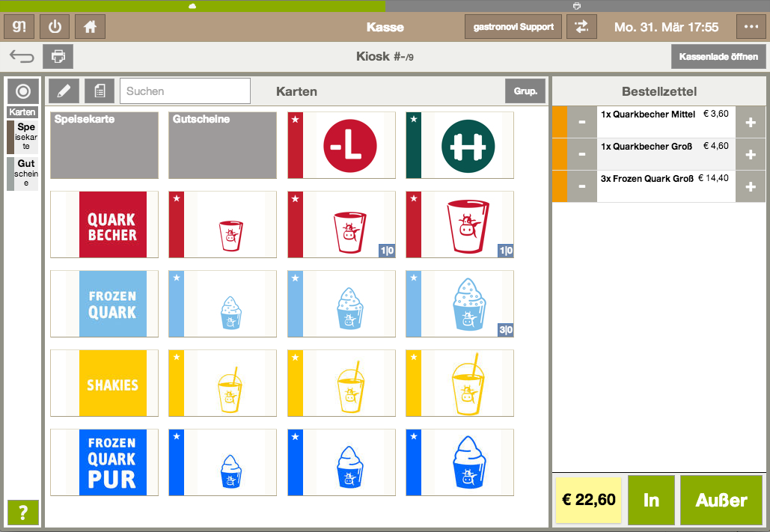Click the switch arrows icon in header

pyautogui.click(x=581, y=26)
